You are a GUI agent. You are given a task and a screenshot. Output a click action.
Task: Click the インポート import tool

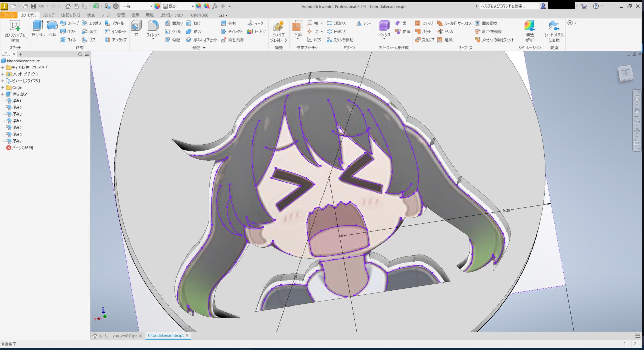(x=116, y=31)
